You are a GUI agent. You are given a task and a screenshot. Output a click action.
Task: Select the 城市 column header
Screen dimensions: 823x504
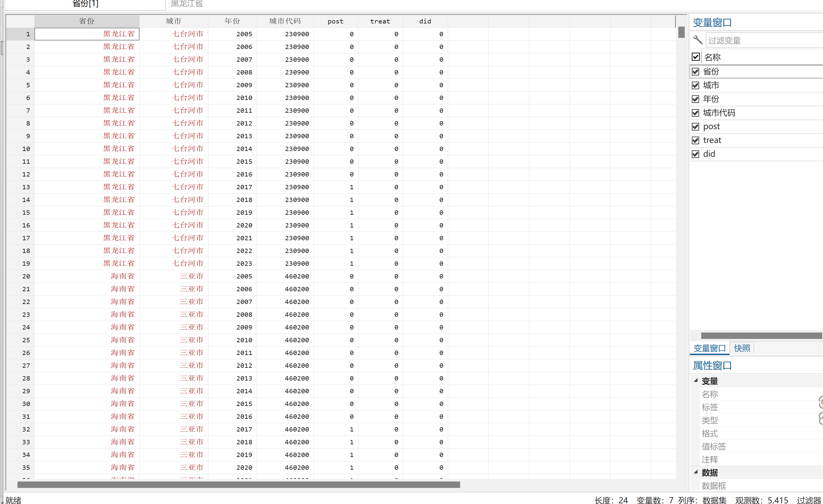[174, 21]
